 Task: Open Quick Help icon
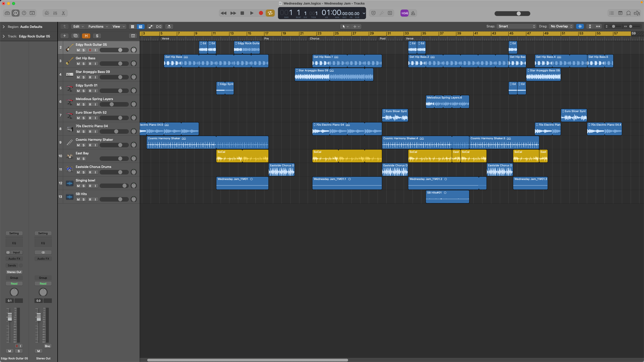point(24,13)
